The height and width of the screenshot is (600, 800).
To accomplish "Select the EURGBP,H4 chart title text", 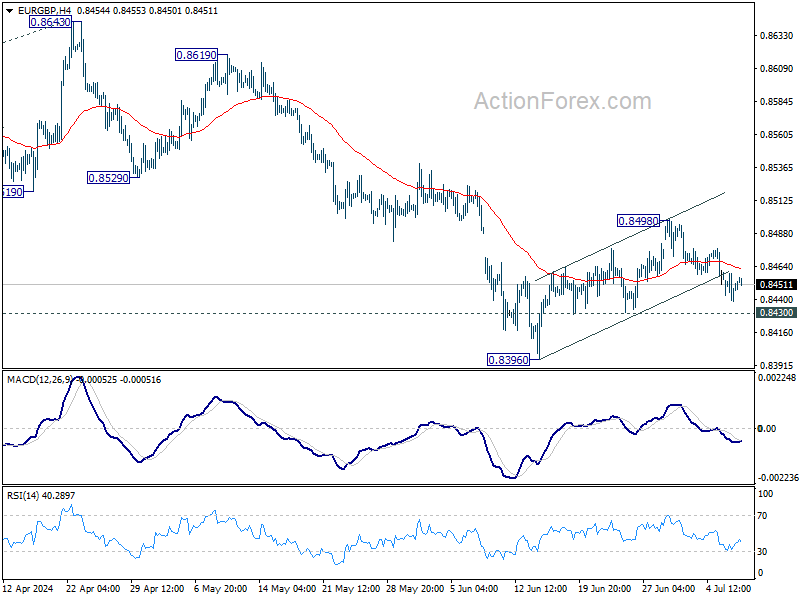I will click(x=44, y=11).
